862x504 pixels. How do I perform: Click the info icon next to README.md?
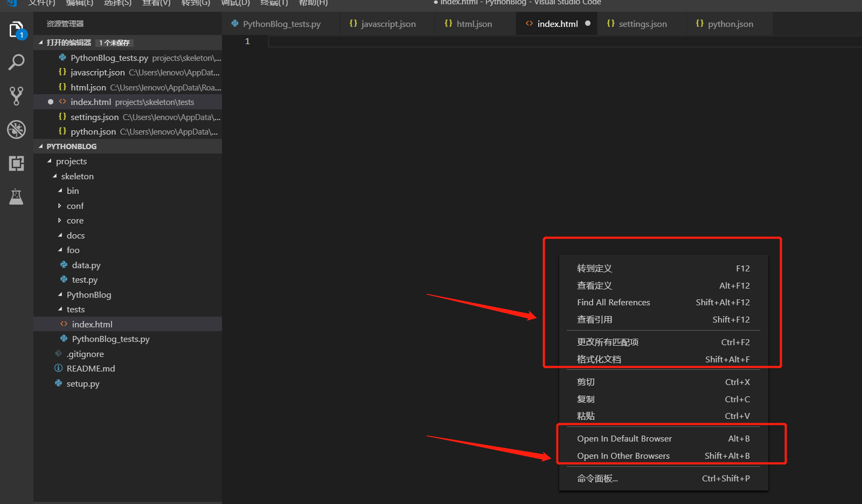(x=58, y=368)
